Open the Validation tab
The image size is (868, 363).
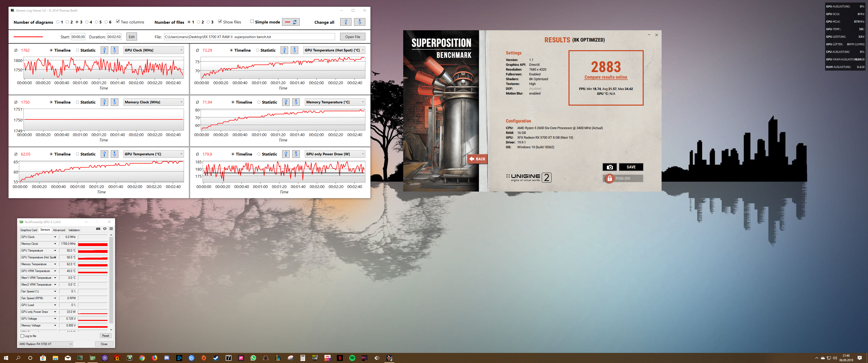coord(74,230)
